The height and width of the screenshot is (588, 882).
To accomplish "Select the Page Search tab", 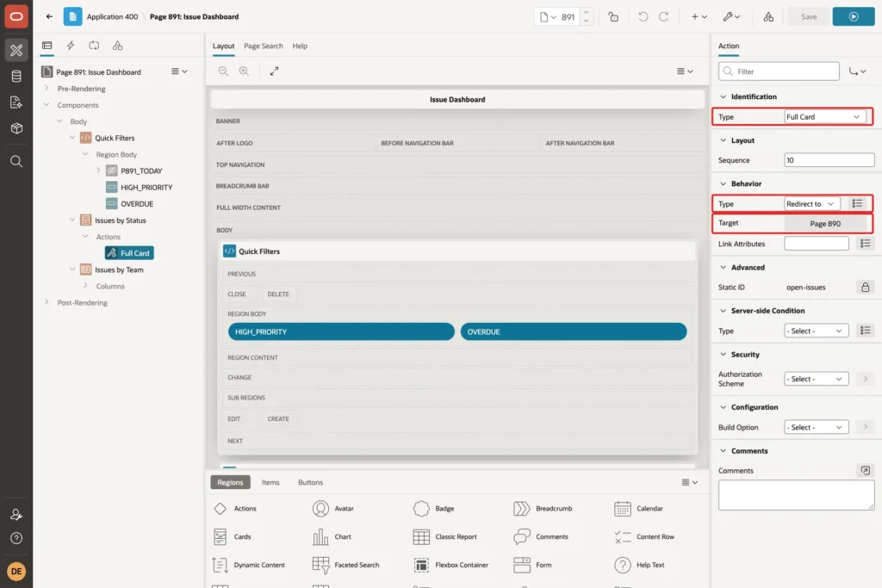I will pos(264,46).
